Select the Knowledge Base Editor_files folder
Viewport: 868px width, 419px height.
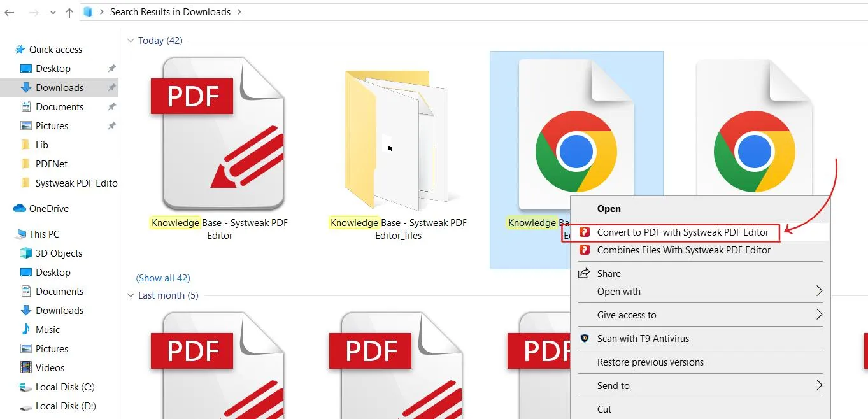coord(398,140)
